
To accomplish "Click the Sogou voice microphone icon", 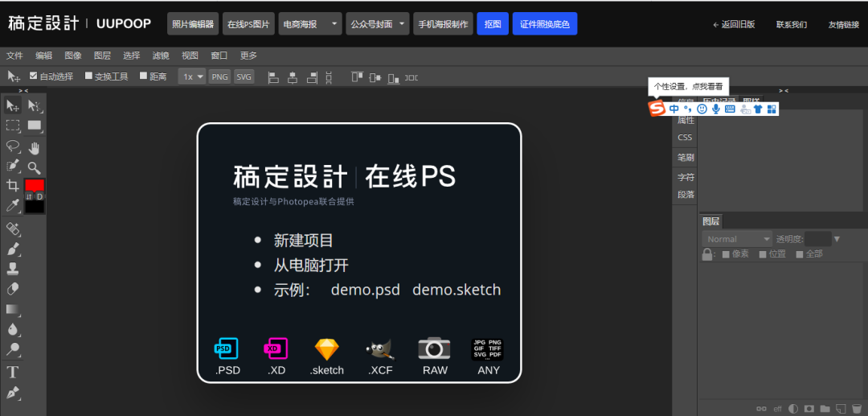I will click(x=716, y=109).
